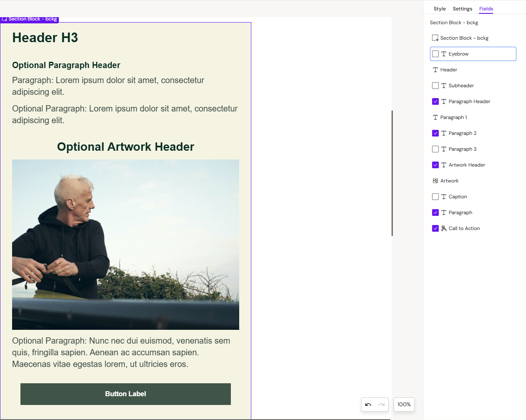Click the Button Label button in canvas

click(126, 394)
